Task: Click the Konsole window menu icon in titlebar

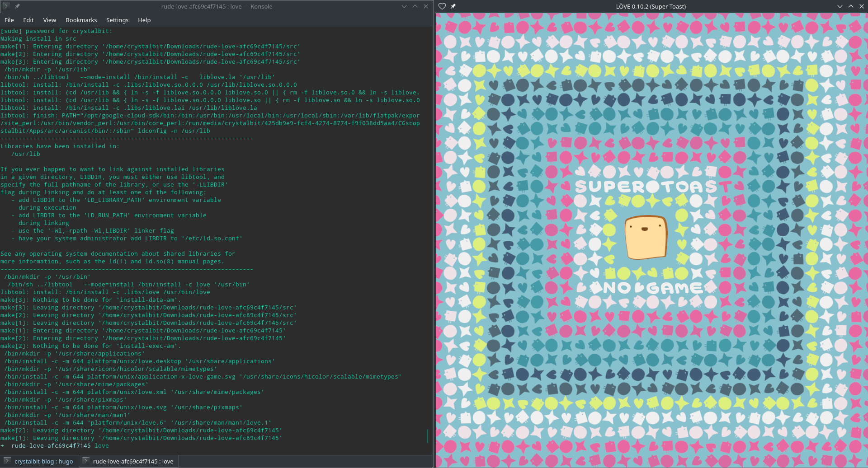Action: tap(6, 6)
